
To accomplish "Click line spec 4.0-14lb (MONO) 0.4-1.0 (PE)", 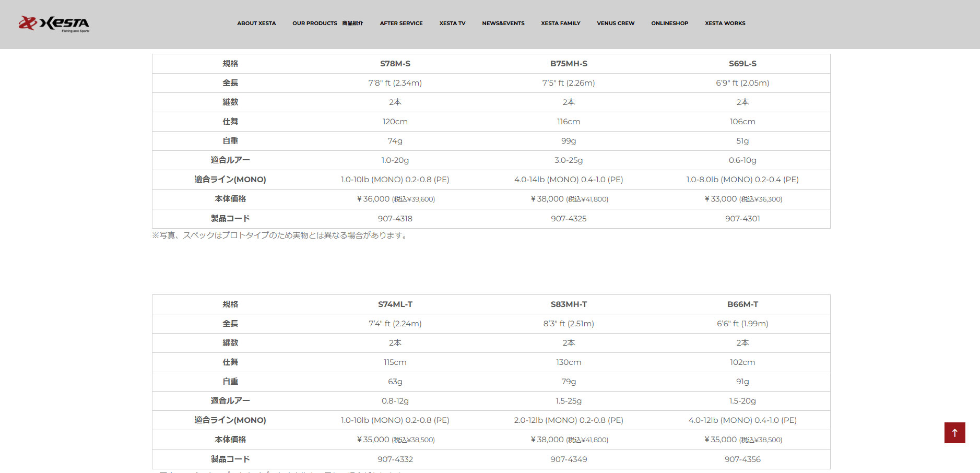I will pos(569,180).
